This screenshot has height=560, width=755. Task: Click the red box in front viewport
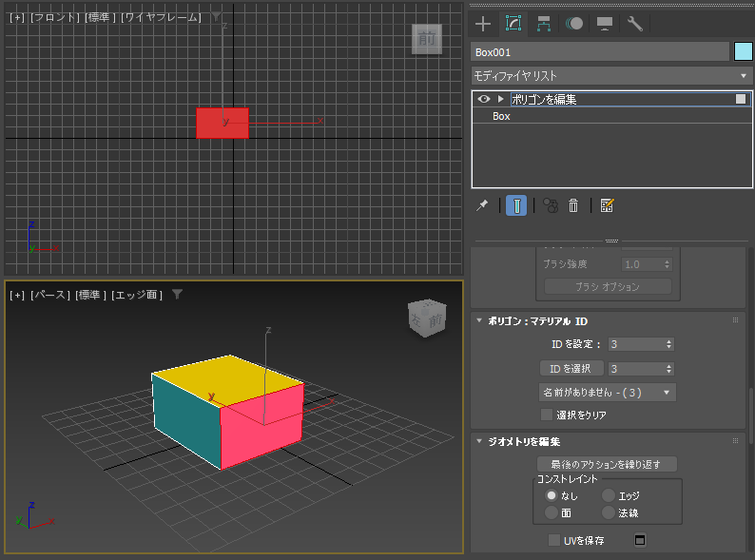click(x=223, y=124)
